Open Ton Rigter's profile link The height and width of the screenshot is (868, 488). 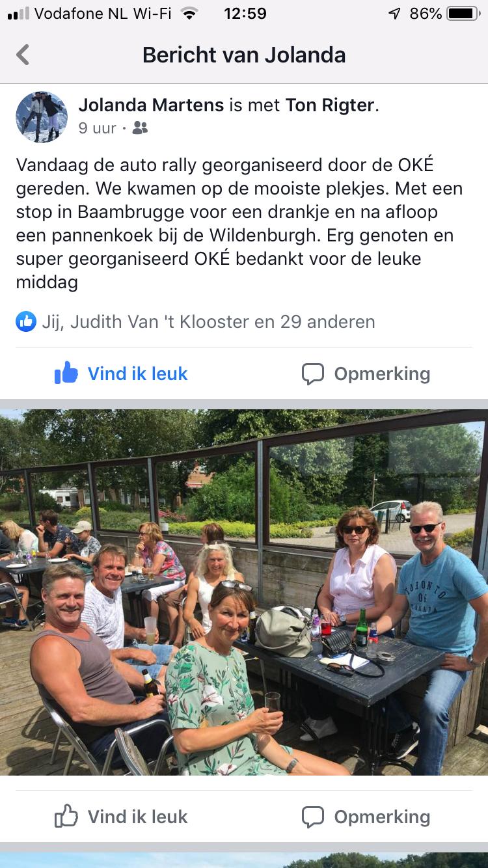click(x=330, y=105)
